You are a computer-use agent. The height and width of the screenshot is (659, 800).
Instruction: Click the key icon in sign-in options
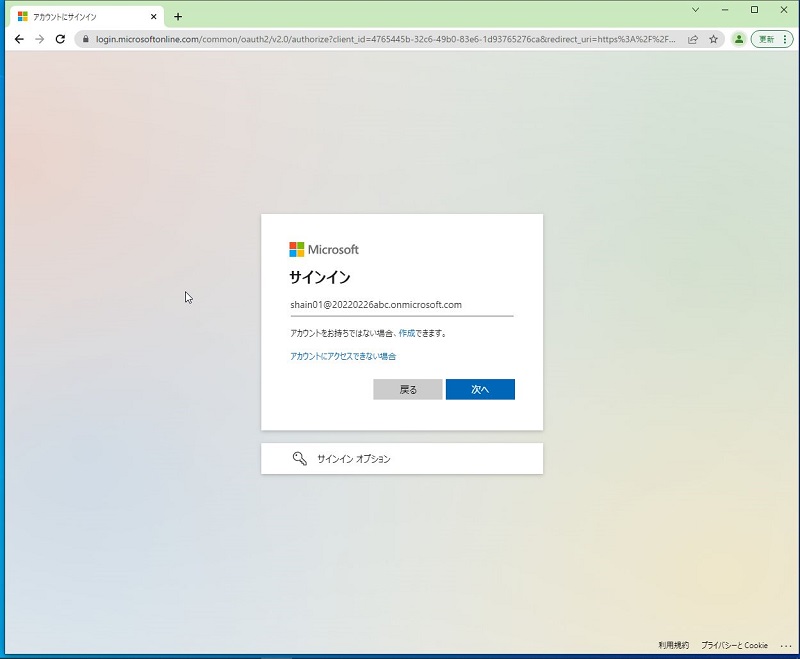[299, 459]
